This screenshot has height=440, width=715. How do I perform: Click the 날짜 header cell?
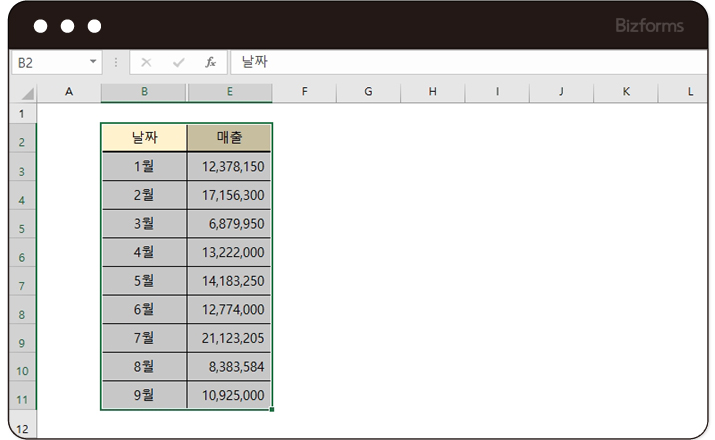coord(144,138)
